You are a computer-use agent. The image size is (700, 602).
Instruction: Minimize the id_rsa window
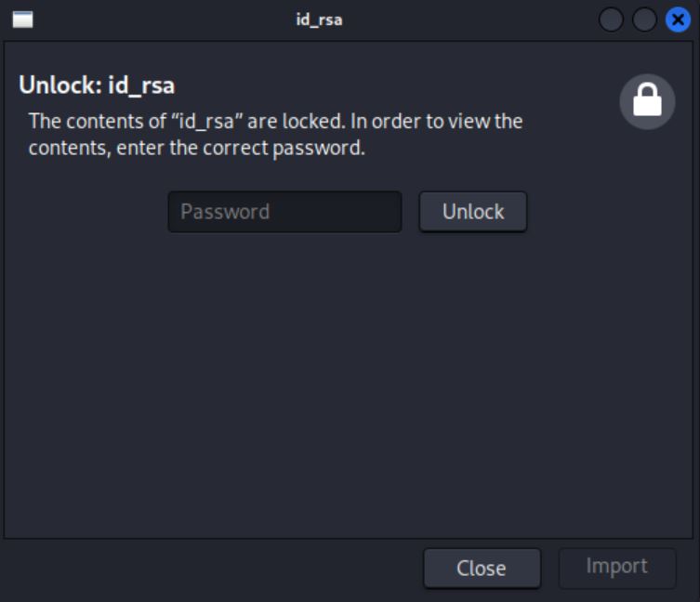(611, 20)
